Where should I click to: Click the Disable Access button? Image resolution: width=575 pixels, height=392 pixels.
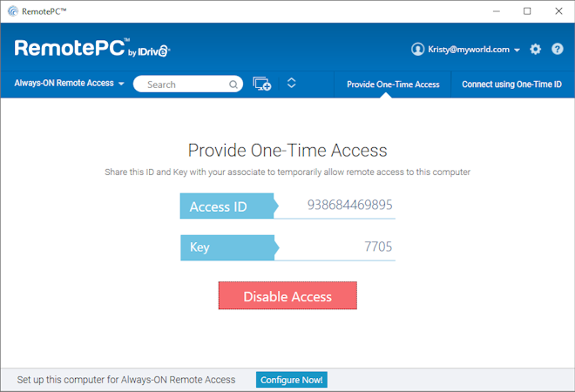click(287, 295)
